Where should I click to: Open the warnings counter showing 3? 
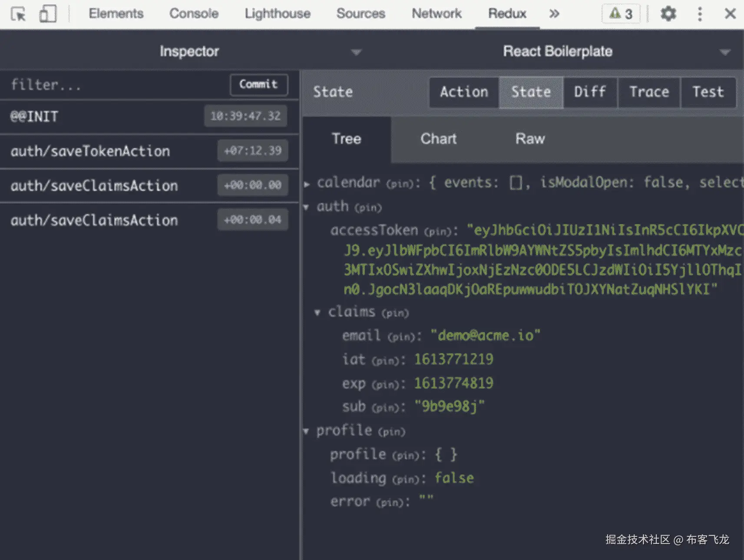tap(621, 14)
